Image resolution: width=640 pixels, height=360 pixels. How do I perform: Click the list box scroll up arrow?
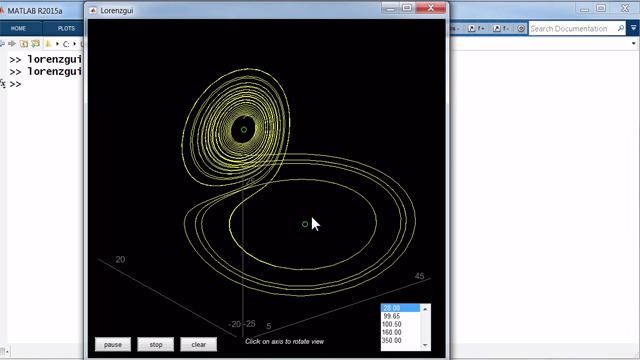(x=425, y=309)
